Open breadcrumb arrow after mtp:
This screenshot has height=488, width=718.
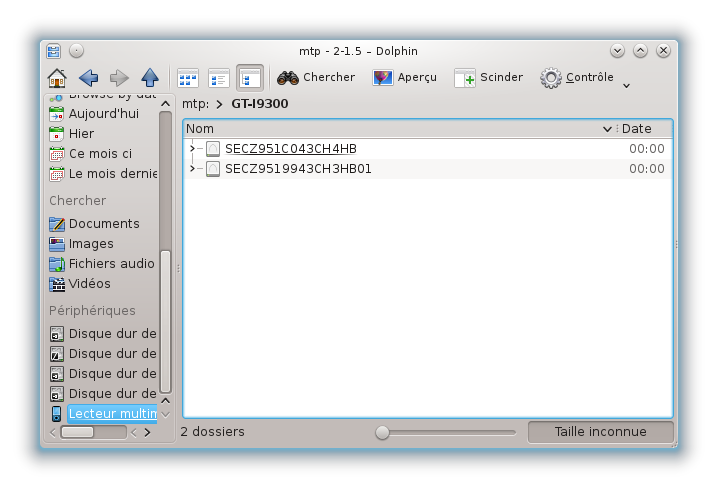pyautogui.click(x=219, y=104)
